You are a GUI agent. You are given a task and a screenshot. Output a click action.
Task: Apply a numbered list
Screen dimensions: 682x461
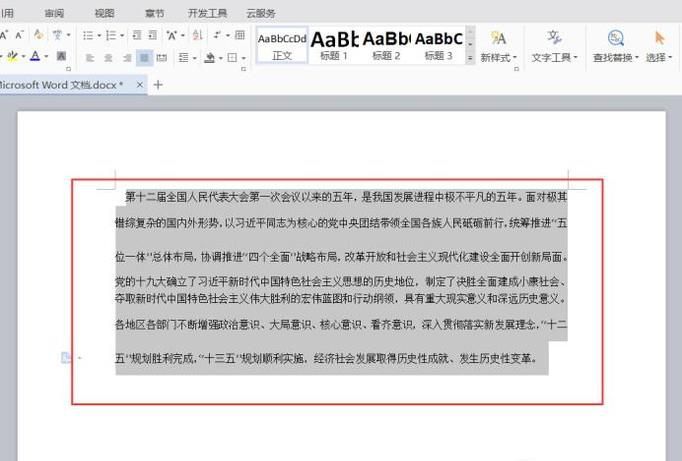111,35
